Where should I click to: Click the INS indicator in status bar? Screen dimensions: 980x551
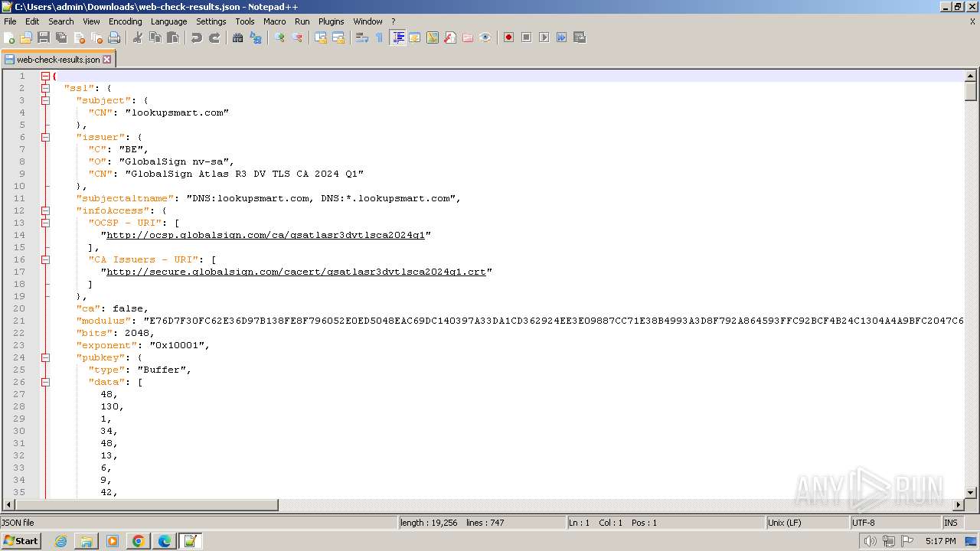click(x=951, y=523)
